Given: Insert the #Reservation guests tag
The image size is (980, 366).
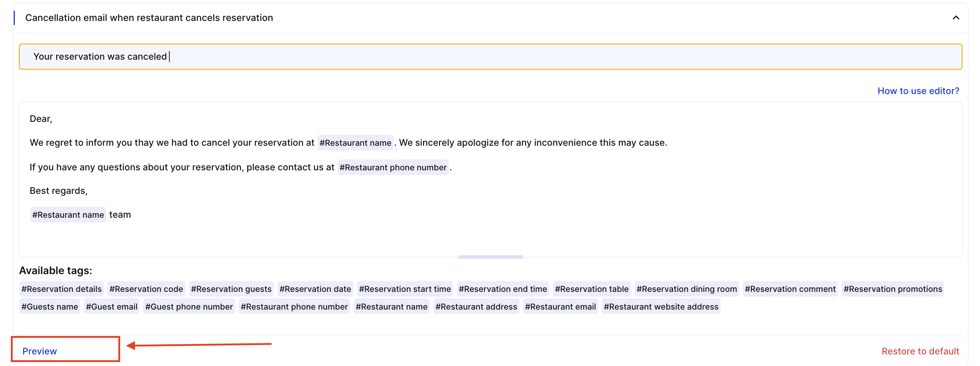Looking at the screenshot, I should (231, 289).
